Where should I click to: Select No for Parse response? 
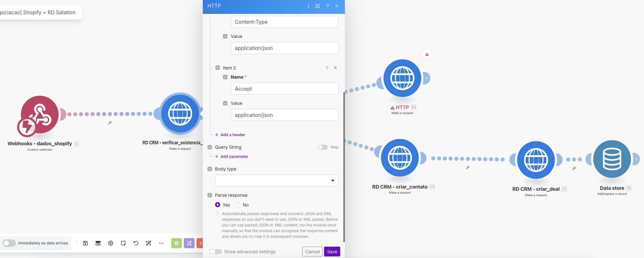[x=238, y=205]
